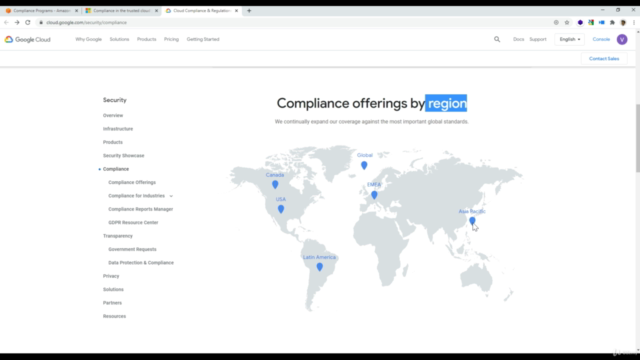Open Infrastructure in Security sidebar
This screenshot has width=640, height=360.
pos(118,129)
